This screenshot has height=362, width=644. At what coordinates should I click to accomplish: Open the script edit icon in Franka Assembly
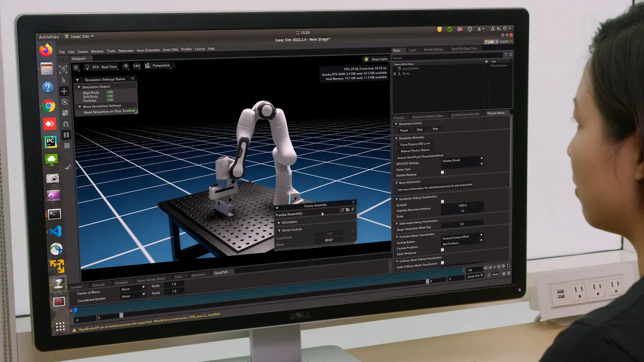pyautogui.click(x=342, y=210)
